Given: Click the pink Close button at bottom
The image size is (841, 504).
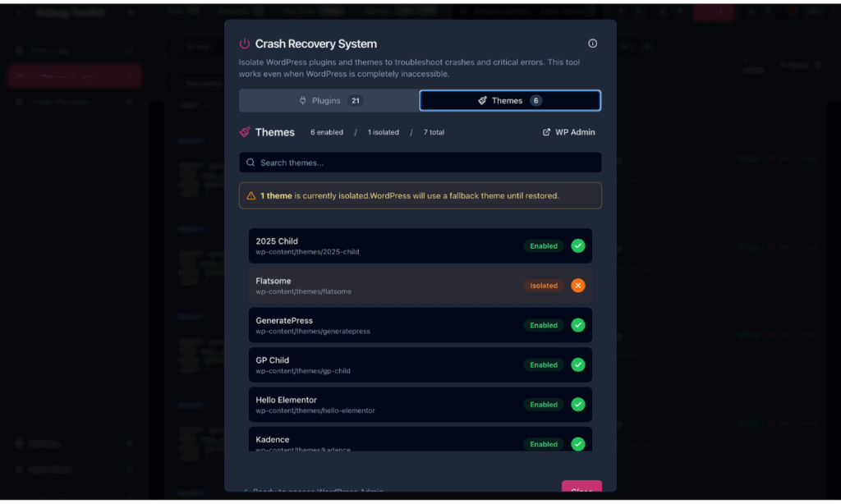Looking at the screenshot, I should pyautogui.click(x=581, y=487).
